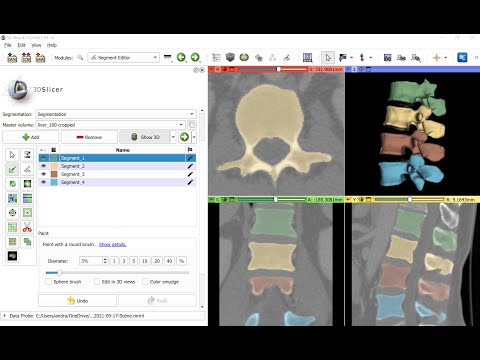
Task: Open the File menu
Action: point(8,45)
